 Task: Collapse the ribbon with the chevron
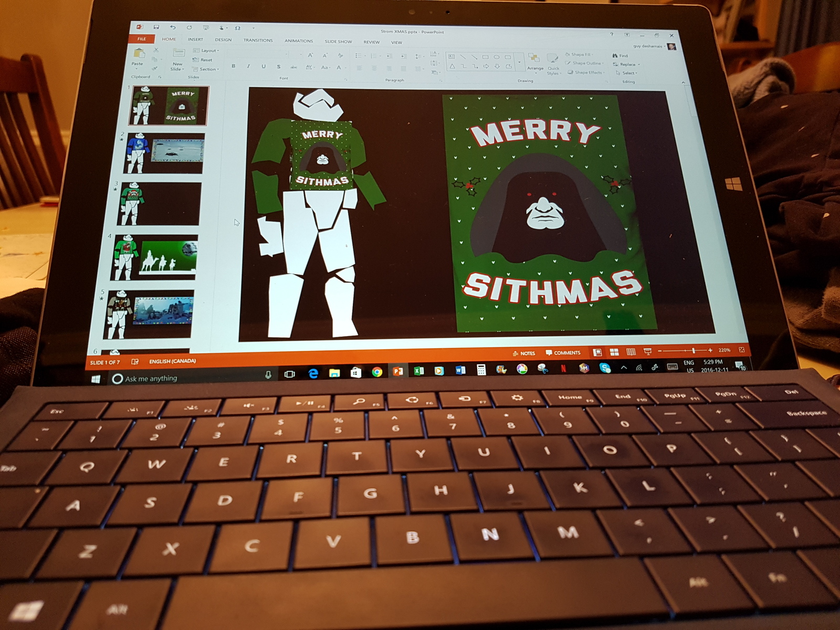(682, 82)
